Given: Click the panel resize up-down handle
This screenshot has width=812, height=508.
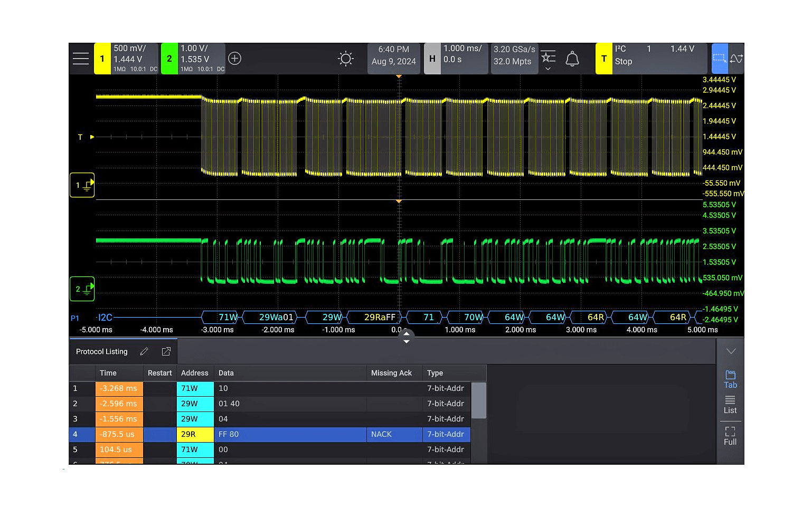Looking at the screenshot, I should click(406, 337).
